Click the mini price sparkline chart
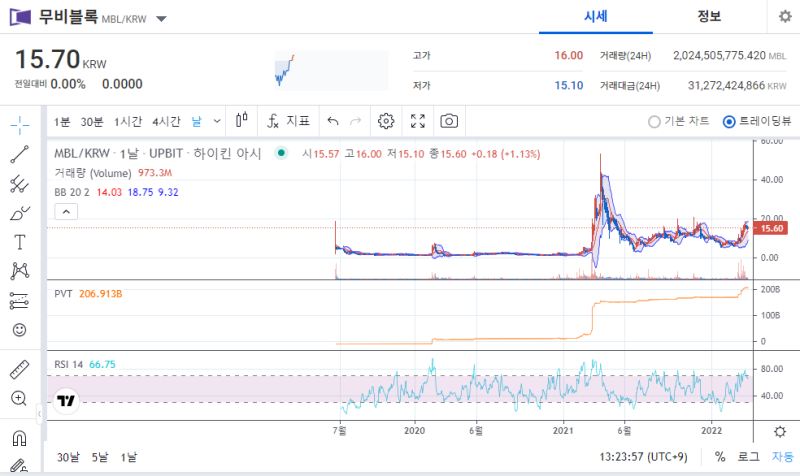The image size is (800, 476). tap(331, 70)
